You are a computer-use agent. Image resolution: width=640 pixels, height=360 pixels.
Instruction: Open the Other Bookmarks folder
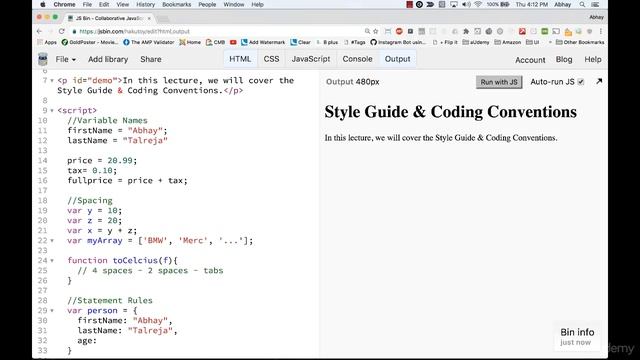point(580,42)
